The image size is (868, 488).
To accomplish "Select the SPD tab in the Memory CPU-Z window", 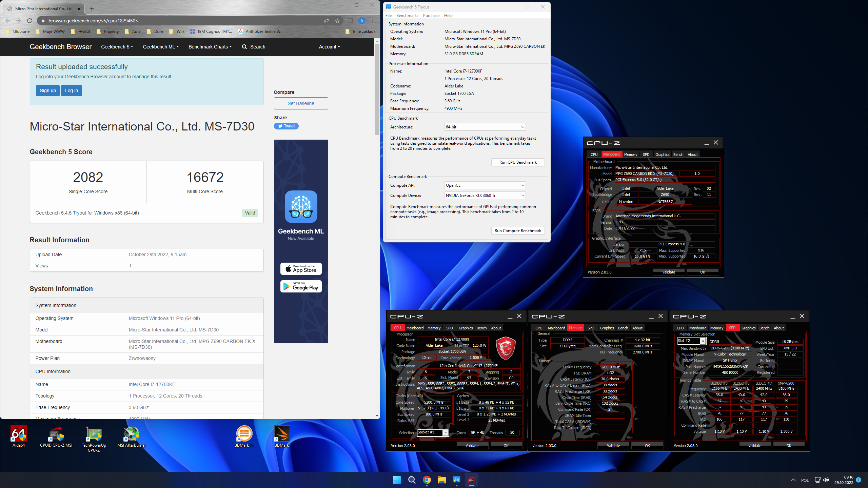I will [x=591, y=328].
